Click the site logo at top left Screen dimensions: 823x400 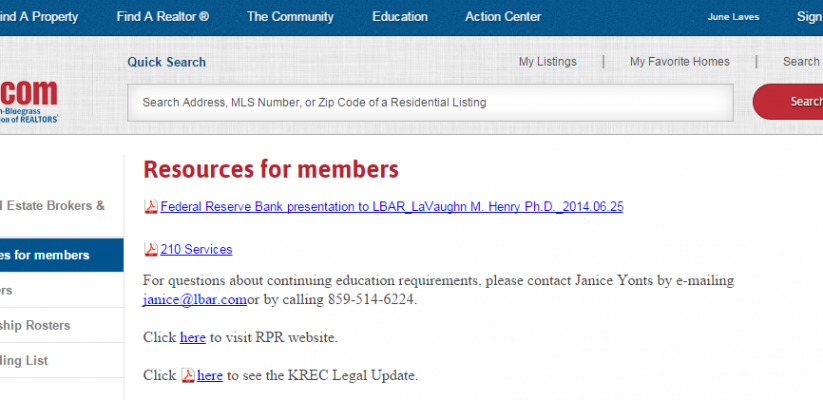(29, 100)
